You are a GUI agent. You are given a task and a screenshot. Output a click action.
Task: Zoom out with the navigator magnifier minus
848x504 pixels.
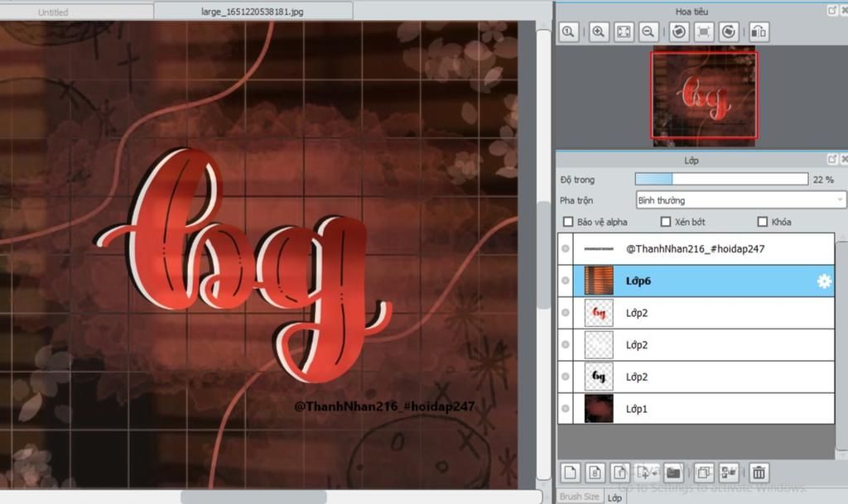pyautogui.click(x=648, y=32)
